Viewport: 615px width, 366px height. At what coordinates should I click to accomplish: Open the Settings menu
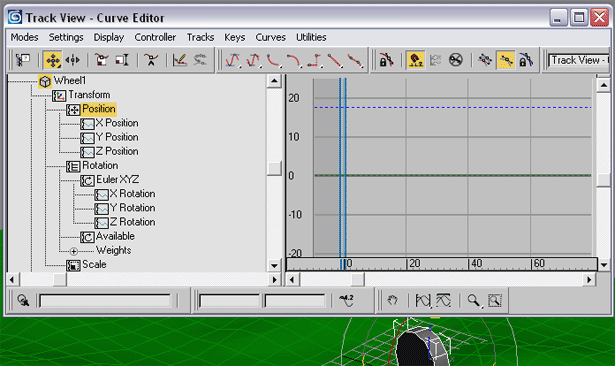[66, 37]
